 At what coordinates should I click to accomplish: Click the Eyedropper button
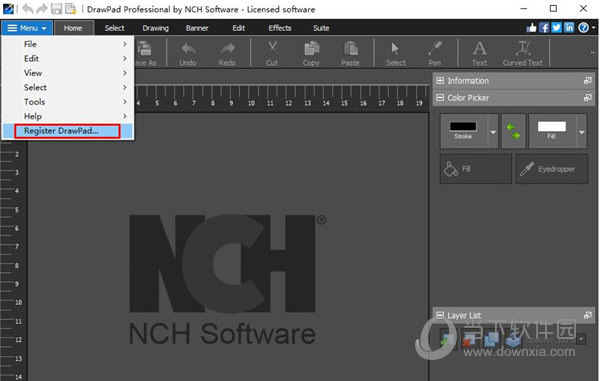click(551, 169)
